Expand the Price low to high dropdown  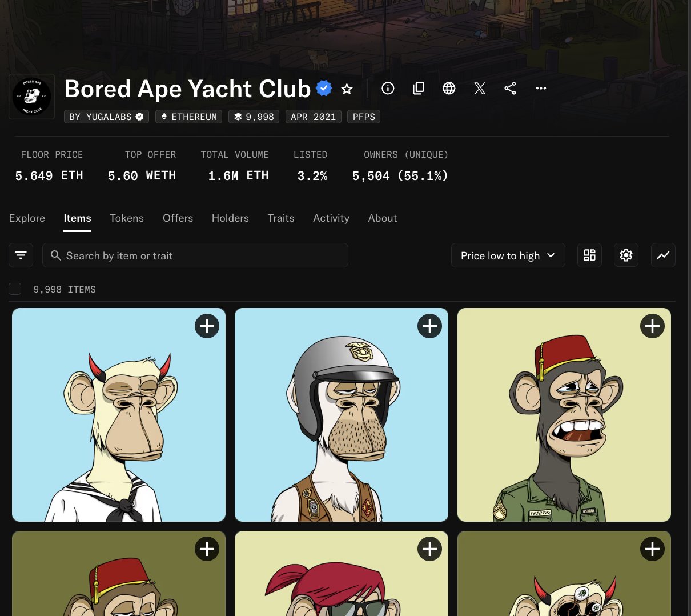[x=508, y=255]
